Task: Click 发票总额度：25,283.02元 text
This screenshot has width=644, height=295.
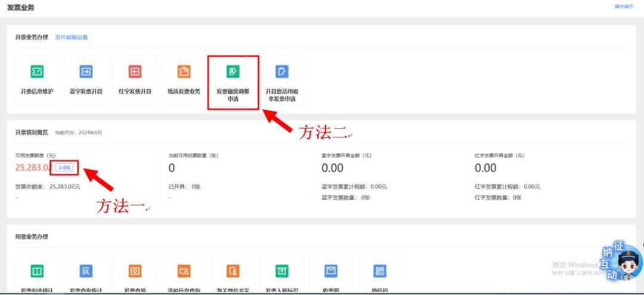Action: (x=48, y=187)
